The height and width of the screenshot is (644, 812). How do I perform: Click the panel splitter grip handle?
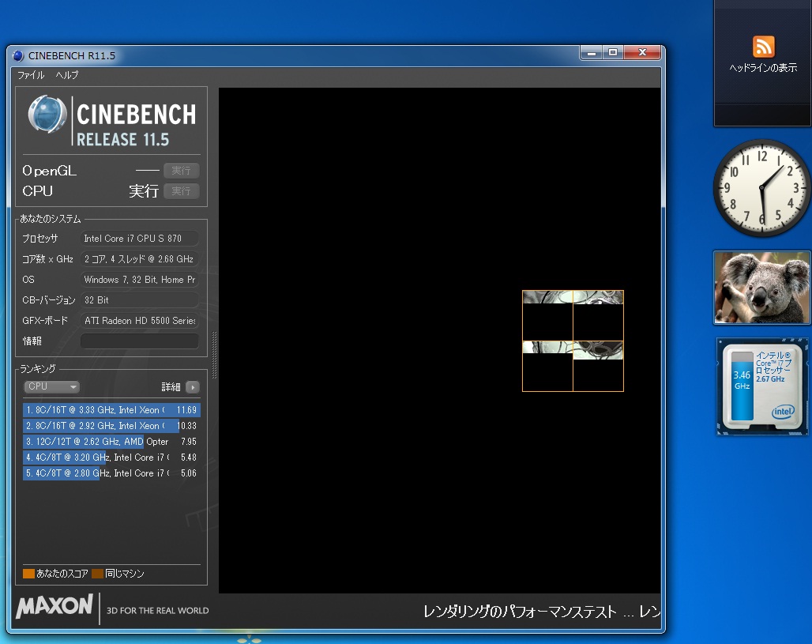click(214, 355)
